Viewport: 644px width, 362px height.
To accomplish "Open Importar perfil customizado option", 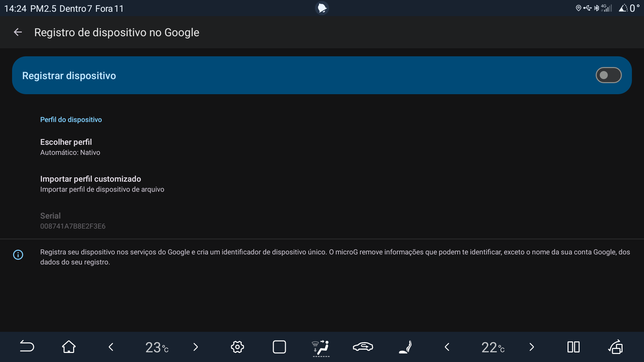I will [x=322, y=184].
